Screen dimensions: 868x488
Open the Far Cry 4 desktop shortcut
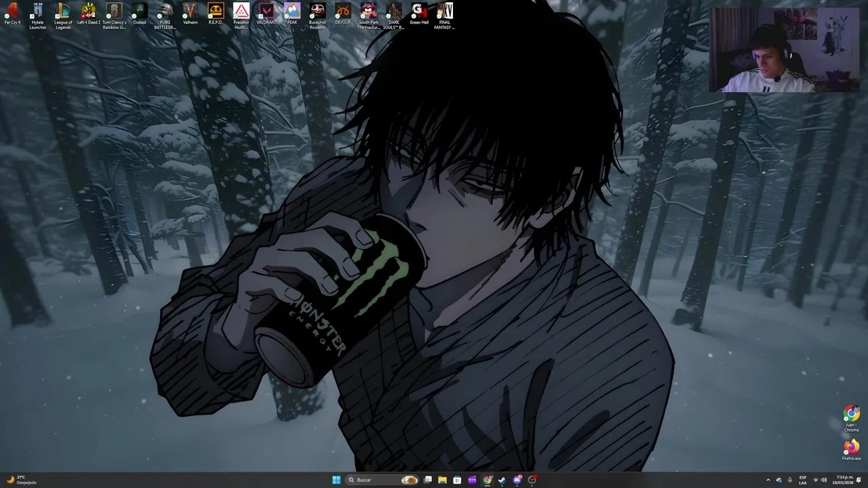[12, 14]
